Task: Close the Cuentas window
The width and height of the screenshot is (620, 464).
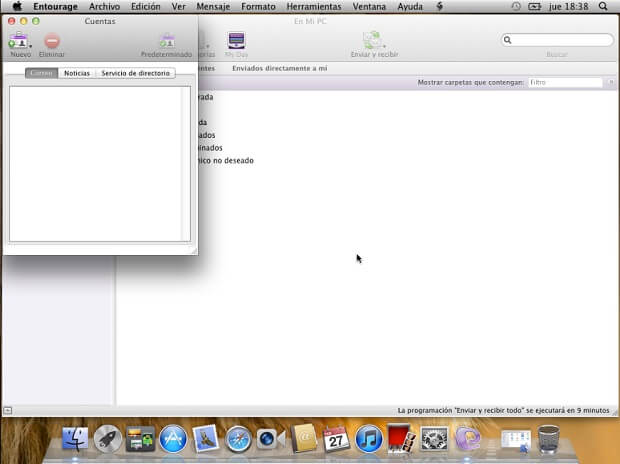Action: click(11, 21)
